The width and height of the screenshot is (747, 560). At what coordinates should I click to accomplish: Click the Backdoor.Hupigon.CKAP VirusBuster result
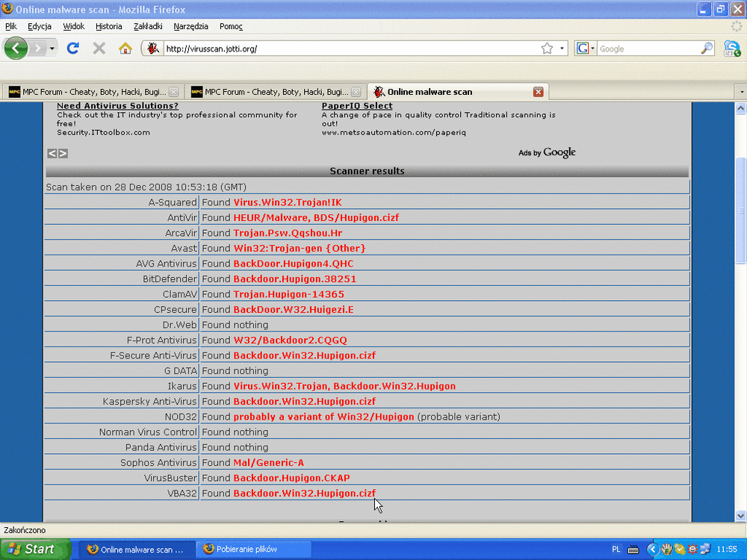(291, 478)
